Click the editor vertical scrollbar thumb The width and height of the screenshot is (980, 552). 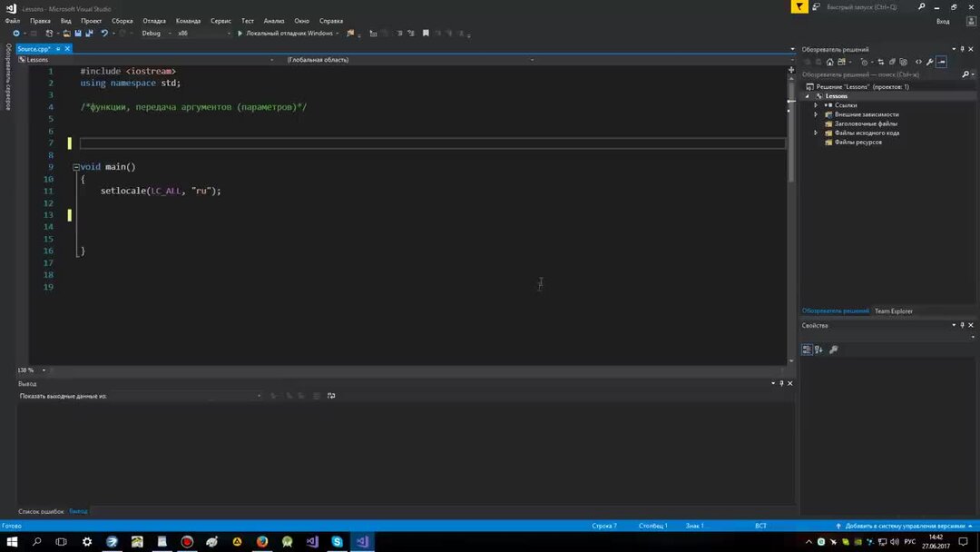click(790, 134)
